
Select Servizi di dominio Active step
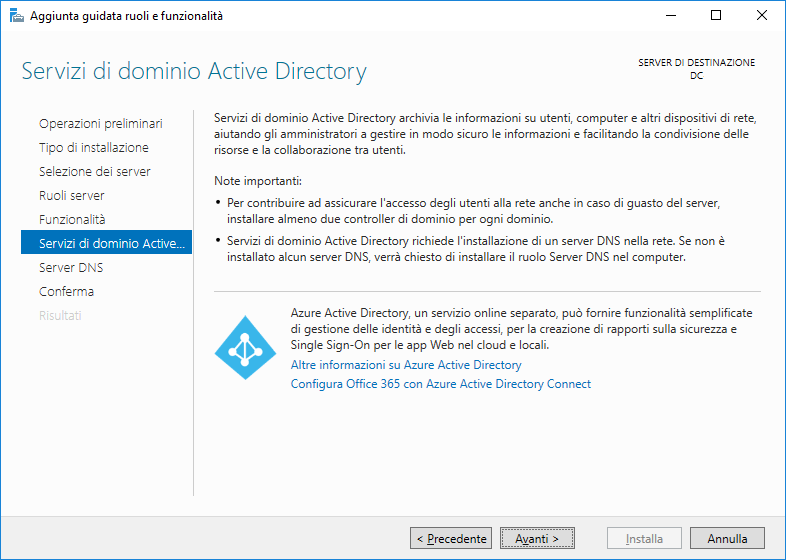click(106, 243)
